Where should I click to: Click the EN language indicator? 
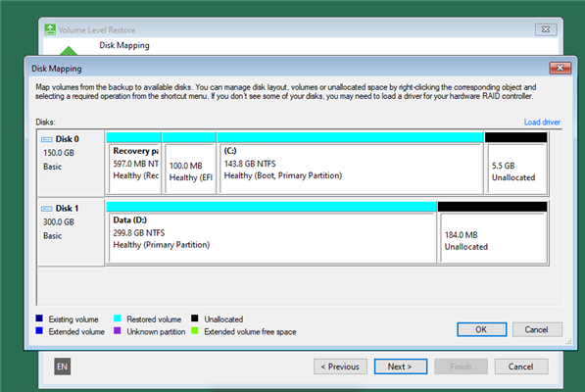tap(63, 367)
